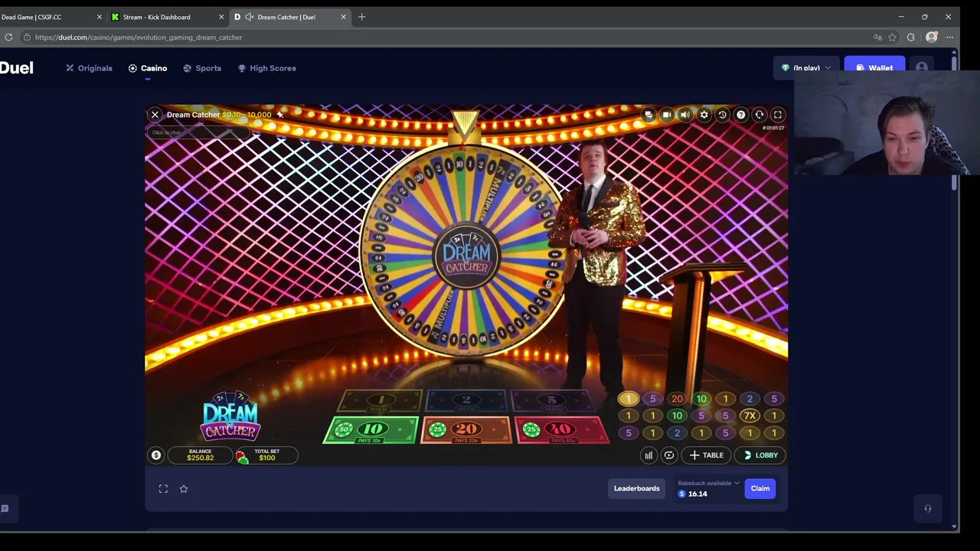Expand the (In play) balance dropdown
Viewport: 980px width, 551px height.
806,68
